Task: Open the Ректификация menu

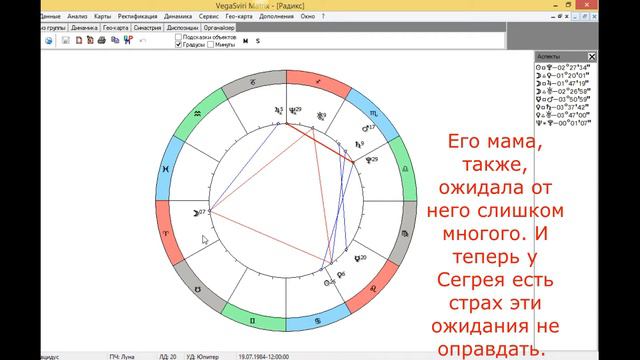Action: pos(138,16)
